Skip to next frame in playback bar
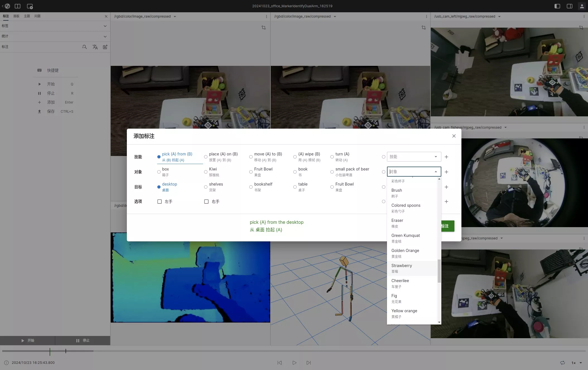The image size is (588, 370). point(309,363)
